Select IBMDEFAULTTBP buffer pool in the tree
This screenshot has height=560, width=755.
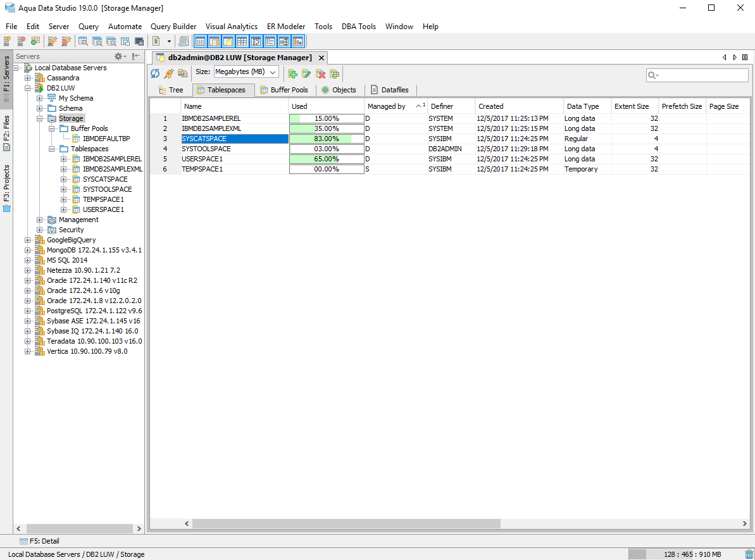coord(106,139)
